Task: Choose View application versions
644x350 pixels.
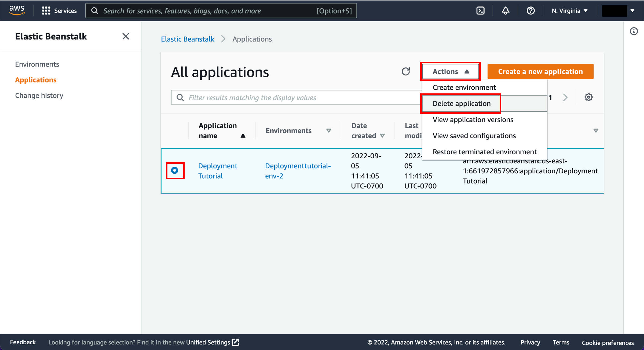Action: pos(484,120)
